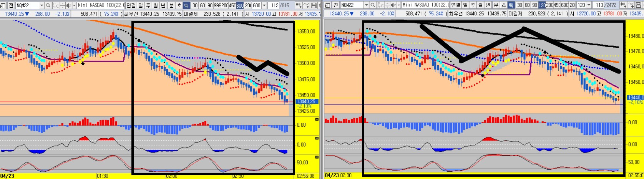Select the 30 tick interval in left chart
The image size is (644, 179).
tap(195, 5)
